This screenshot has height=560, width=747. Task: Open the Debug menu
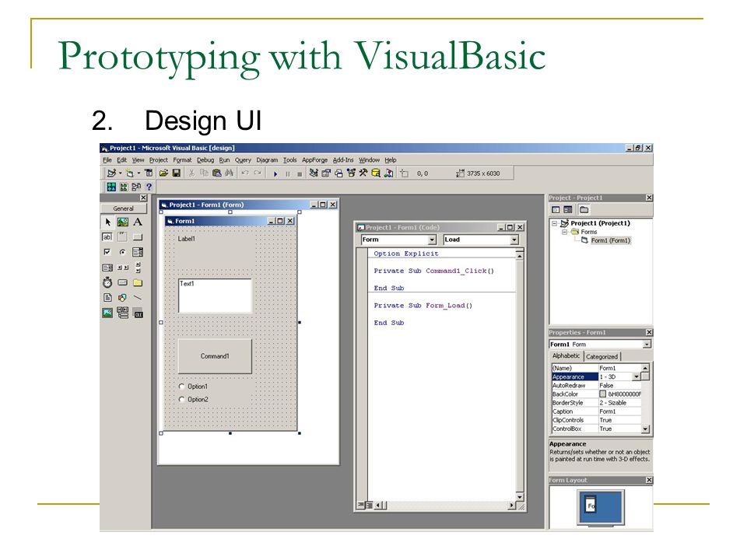[x=205, y=160]
